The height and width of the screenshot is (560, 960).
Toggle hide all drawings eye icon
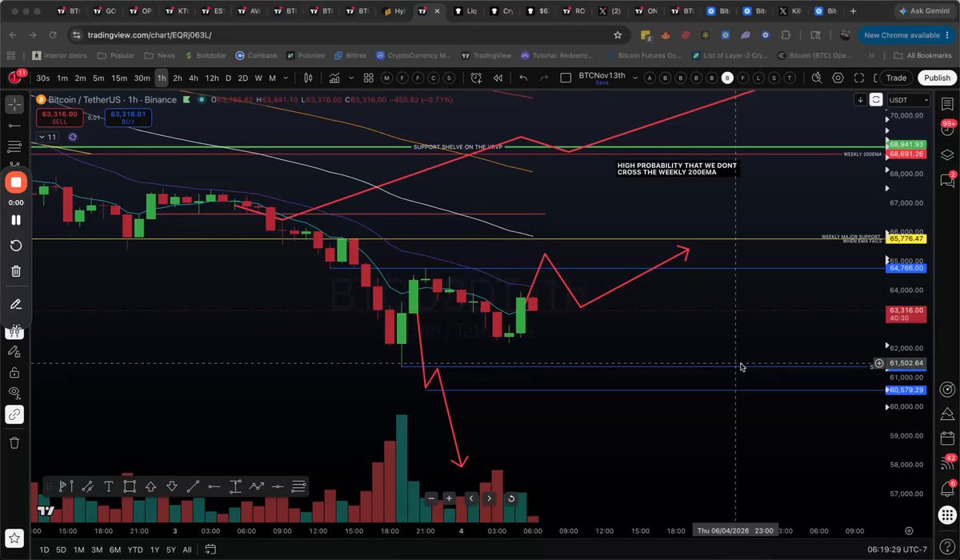pyautogui.click(x=15, y=393)
